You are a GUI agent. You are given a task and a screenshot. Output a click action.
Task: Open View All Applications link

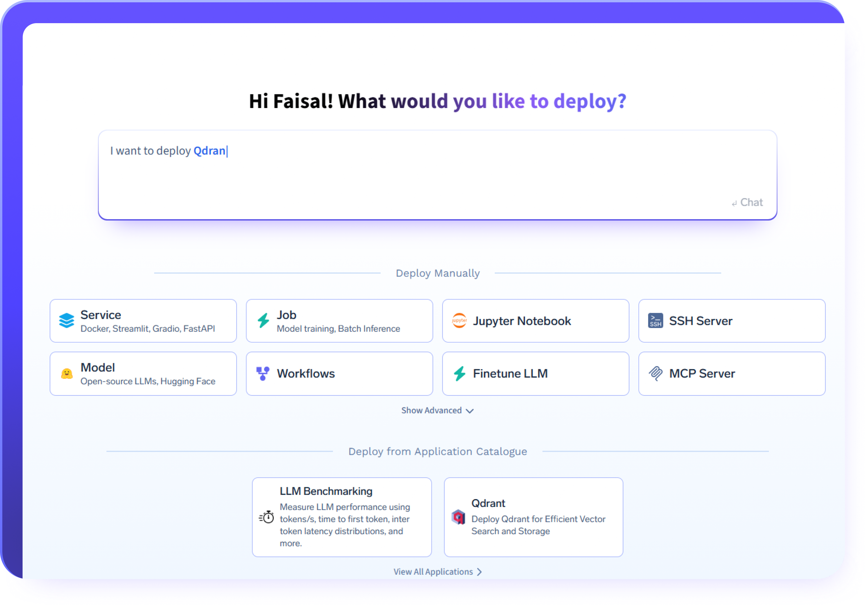433,572
